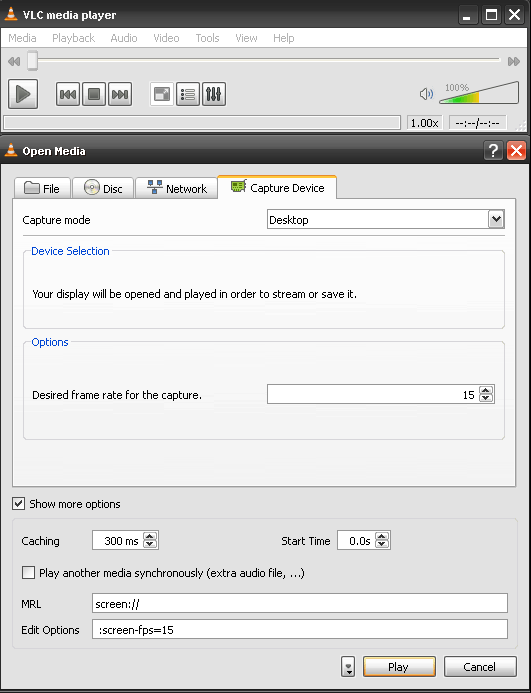This screenshot has width=531, height=693.
Task: Click the Open Media help question button
Action: 493,151
